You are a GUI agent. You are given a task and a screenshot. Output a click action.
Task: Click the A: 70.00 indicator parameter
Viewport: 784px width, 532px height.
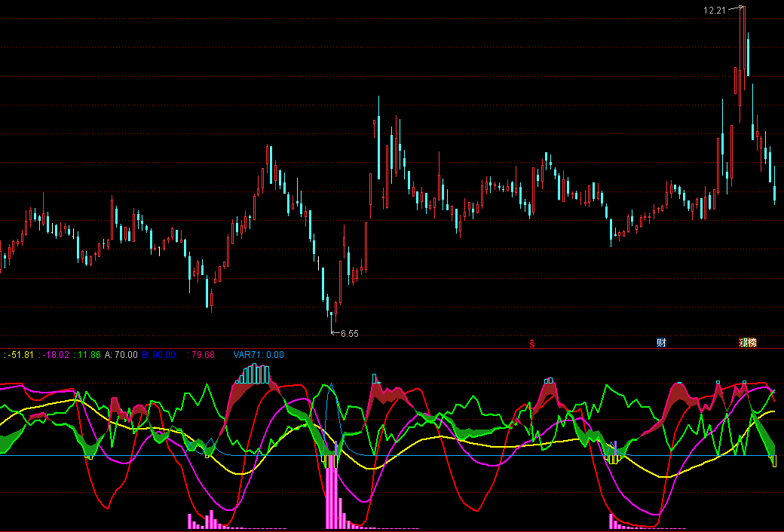point(121,354)
